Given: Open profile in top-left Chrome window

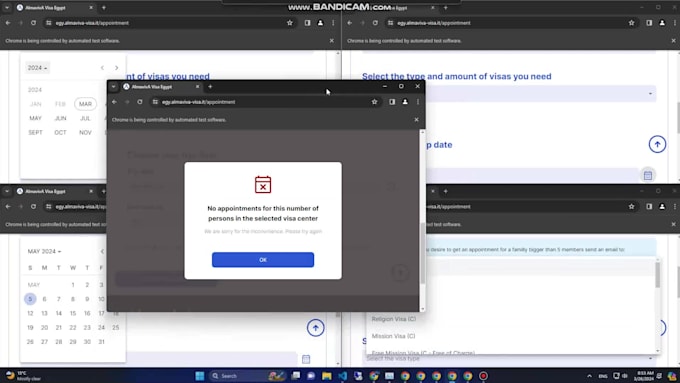Looking at the screenshot, I should pyautogui.click(x=320, y=23).
